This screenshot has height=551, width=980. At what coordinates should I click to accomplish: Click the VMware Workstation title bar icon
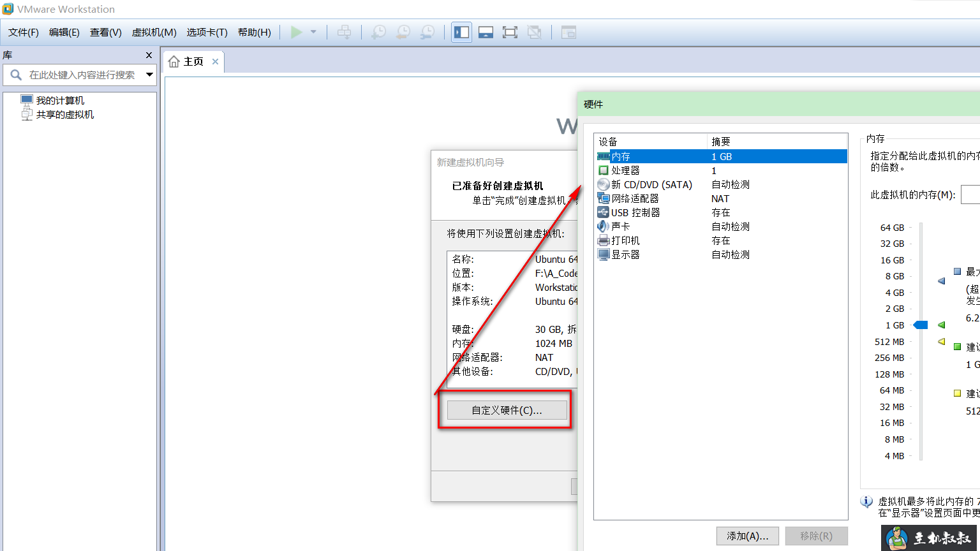[x=8, y=9]
